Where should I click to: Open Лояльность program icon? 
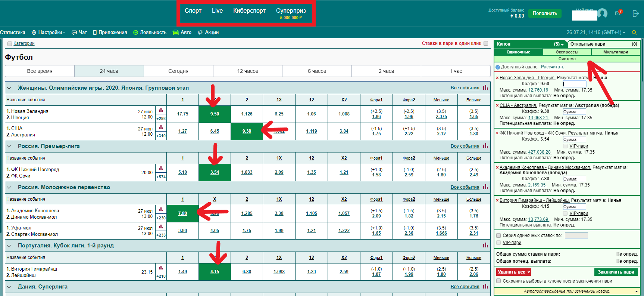(x=135, y=33)
